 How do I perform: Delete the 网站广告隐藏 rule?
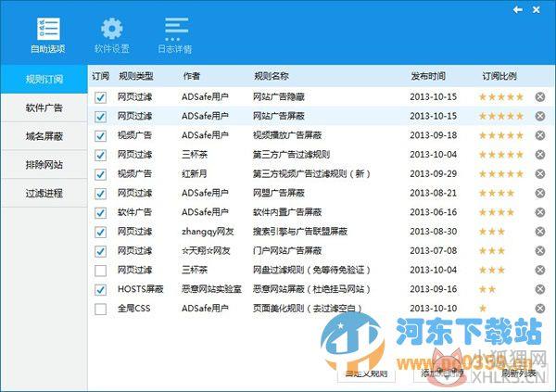pyautogui.click(x=540, y=97)
